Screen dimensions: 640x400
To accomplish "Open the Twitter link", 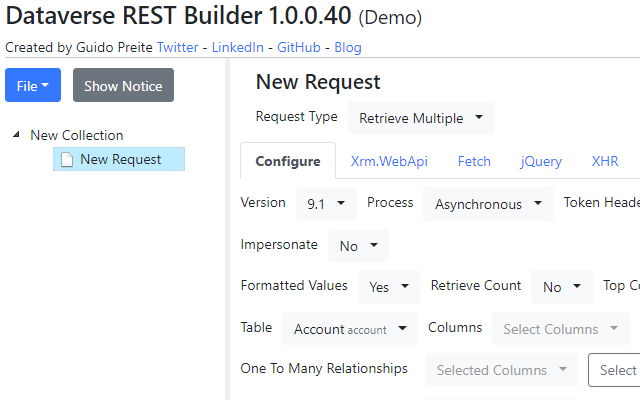I will (x=178, y=47).
